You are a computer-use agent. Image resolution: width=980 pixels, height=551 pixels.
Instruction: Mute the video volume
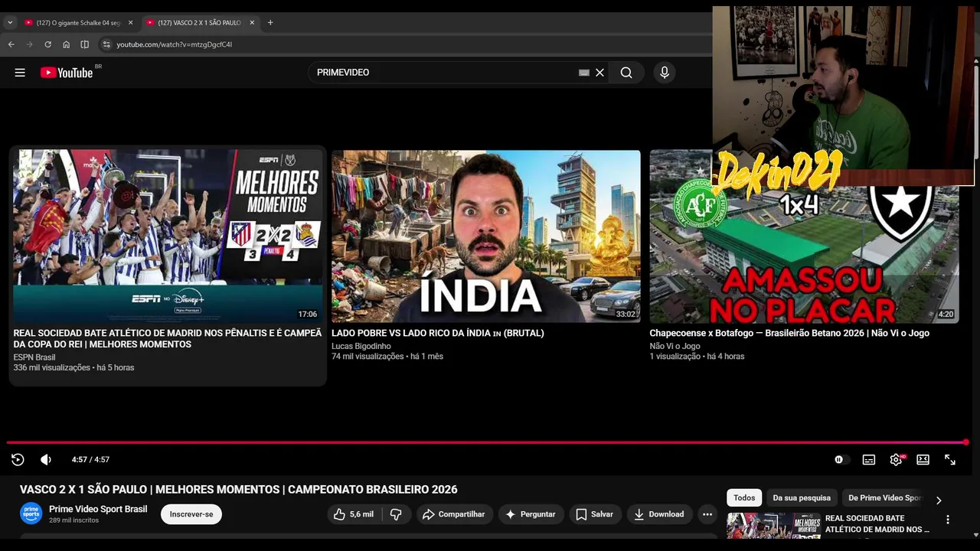[46, 460]
